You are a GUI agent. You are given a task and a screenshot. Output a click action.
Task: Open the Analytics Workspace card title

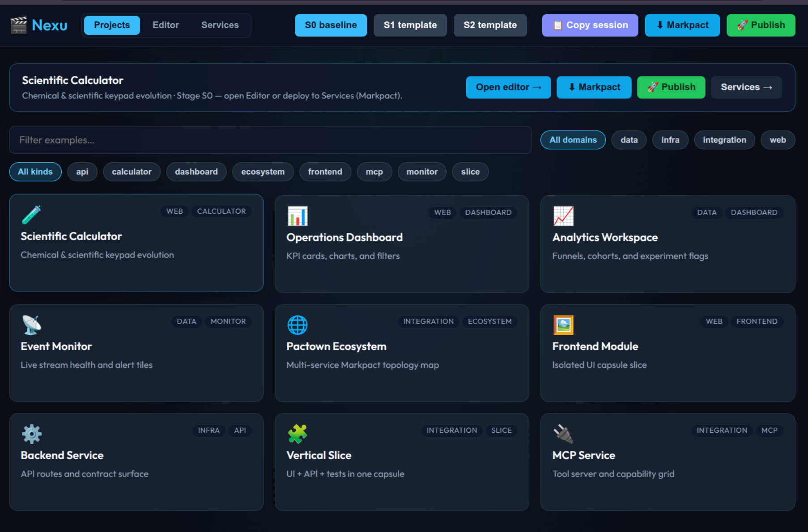605,237
